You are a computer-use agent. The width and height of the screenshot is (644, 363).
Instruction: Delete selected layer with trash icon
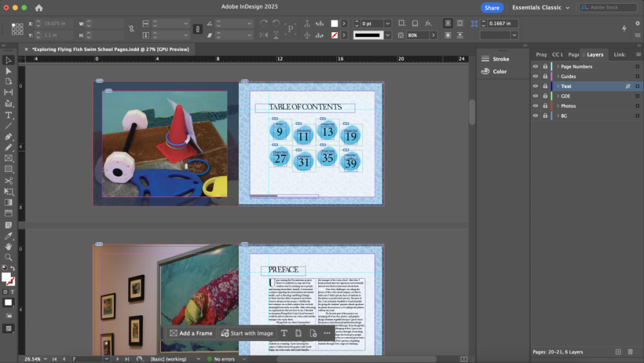(630, 352)
